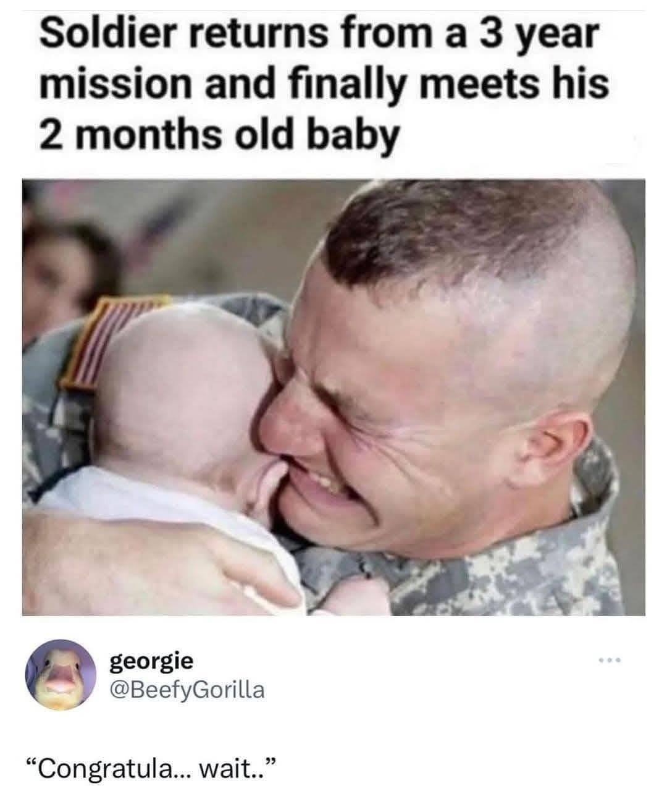Open the soldier hugging baby photo
Image resolution: width=667 pixels, height=812 pixels.
(x=333, y=397)
